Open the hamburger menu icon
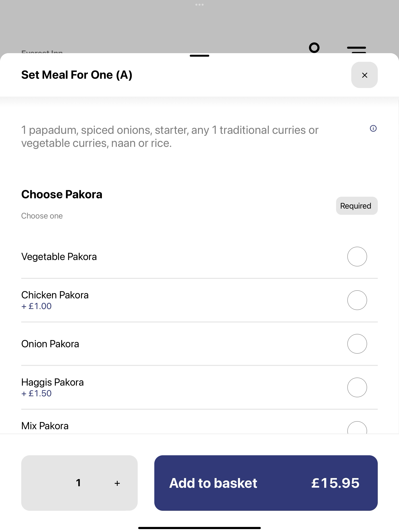The image size is (399, 532). 356,49
